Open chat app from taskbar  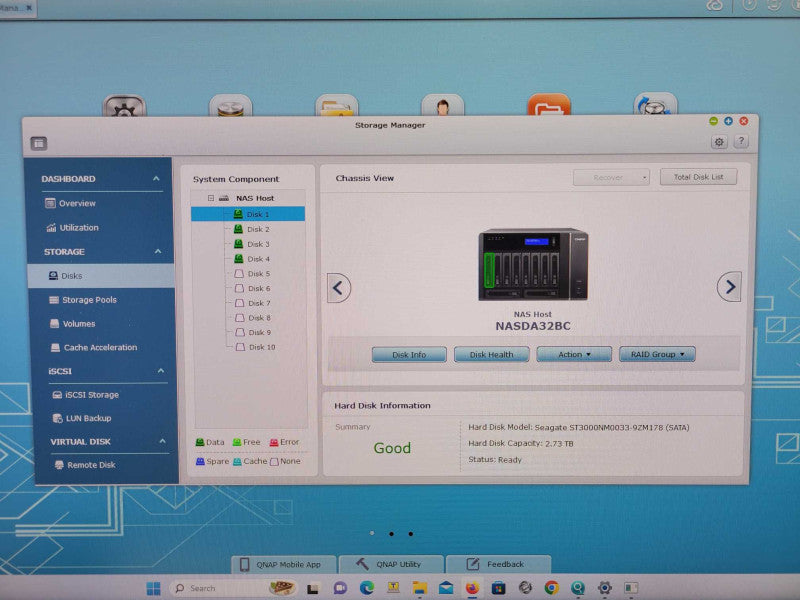pos(340,588)
